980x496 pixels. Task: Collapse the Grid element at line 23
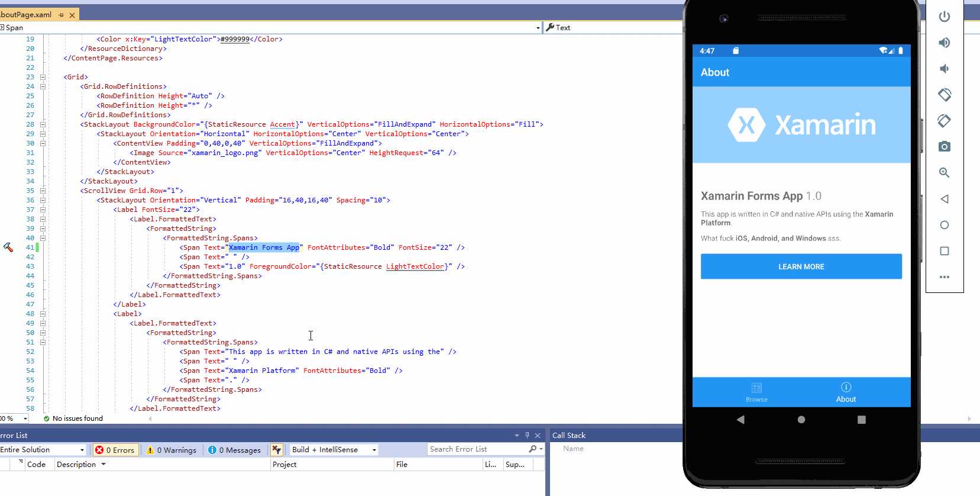coord(43,77)
